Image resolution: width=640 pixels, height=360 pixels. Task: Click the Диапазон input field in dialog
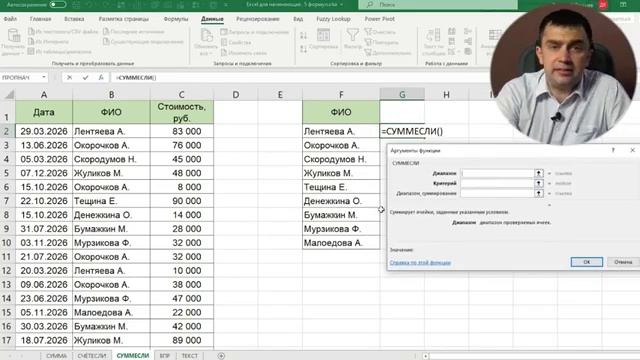point(497,173)
